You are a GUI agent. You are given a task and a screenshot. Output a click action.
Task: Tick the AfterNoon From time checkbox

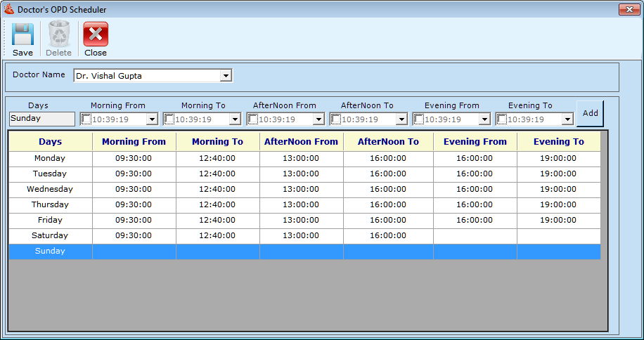(253, 119)
